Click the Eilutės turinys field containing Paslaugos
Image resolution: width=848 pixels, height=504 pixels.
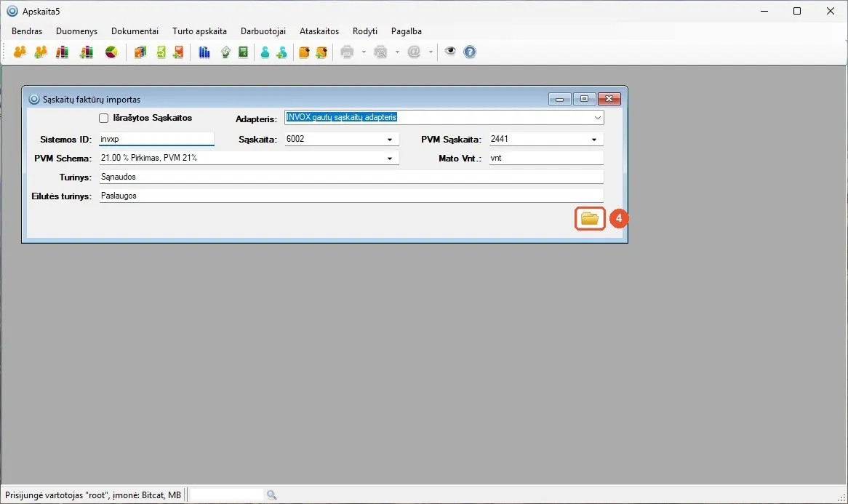coord(351,196)
